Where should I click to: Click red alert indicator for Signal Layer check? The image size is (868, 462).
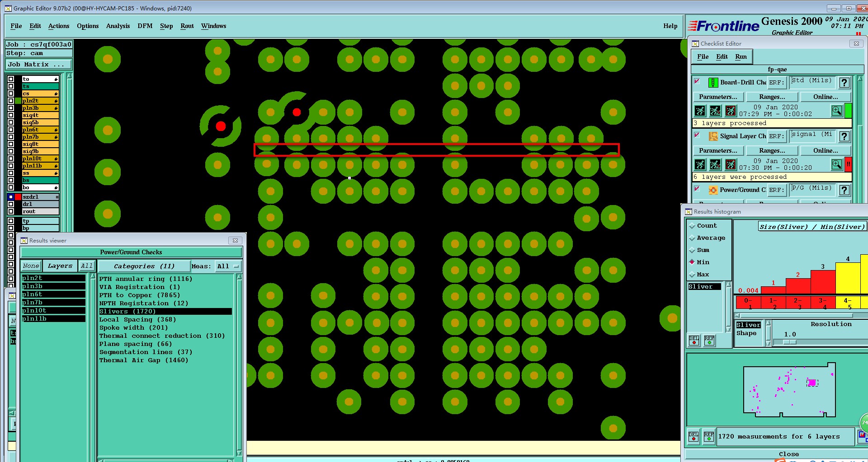coord(848,164)
